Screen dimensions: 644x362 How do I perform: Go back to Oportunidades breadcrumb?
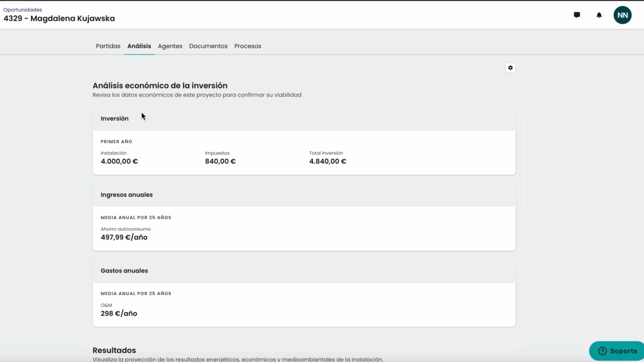point(22,10)
